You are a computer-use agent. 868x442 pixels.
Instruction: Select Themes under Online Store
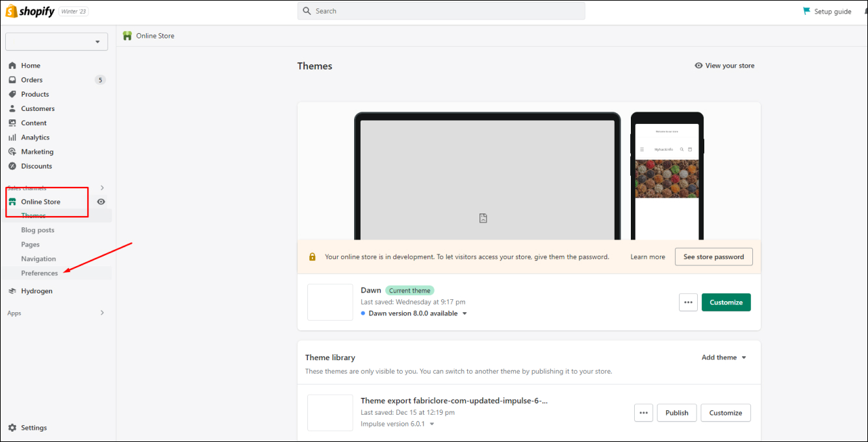[x=34, y=215]
